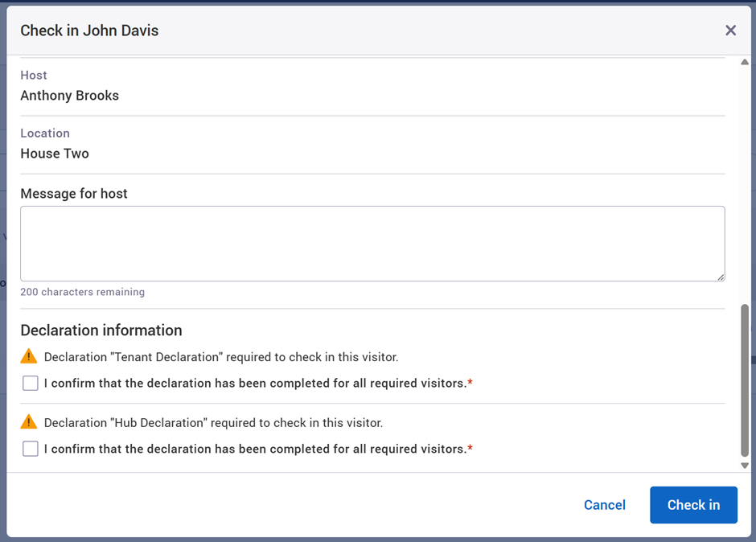Click the "Check in John Davis" title
The image size is (756, 542).
click(89, 31)
